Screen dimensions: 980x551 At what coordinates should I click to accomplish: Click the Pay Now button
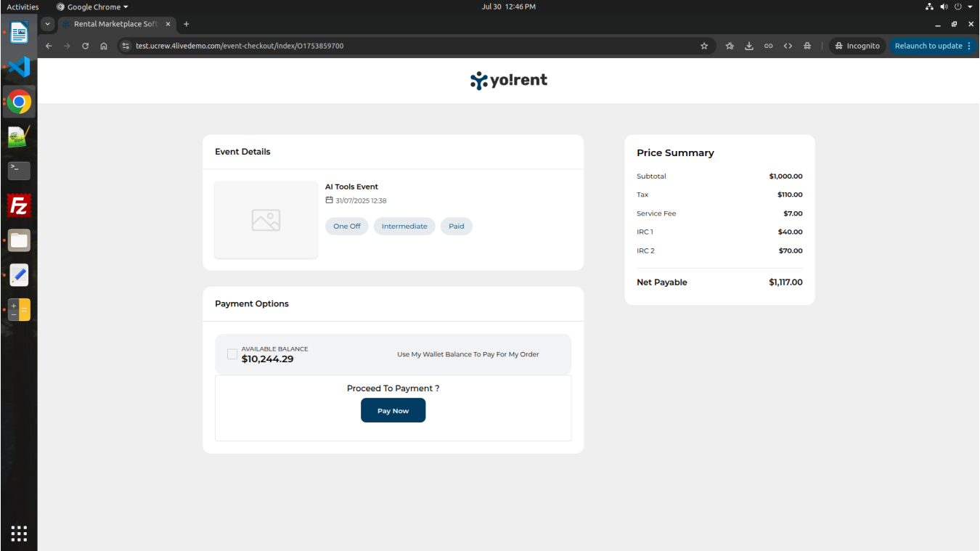[393, 411]
